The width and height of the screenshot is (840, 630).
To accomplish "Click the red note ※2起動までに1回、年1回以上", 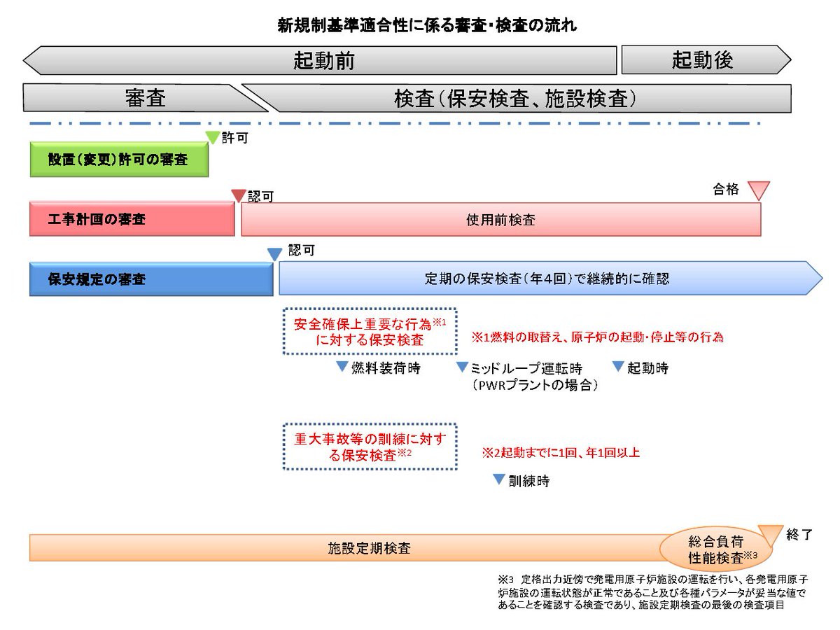I will pyautogui.click(x=561, y=453).
